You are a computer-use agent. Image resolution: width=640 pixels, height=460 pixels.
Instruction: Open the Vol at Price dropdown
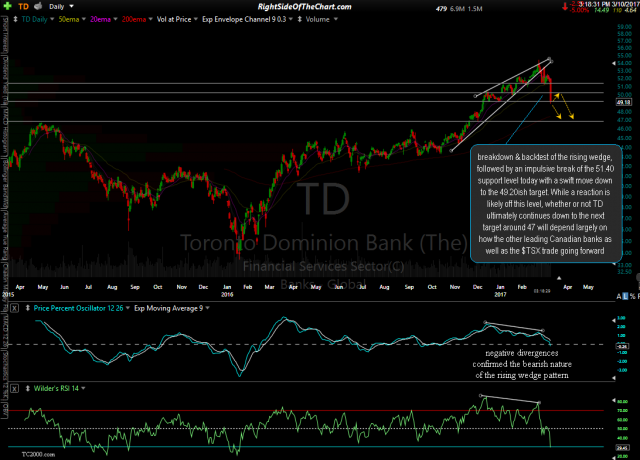[177, 19]
